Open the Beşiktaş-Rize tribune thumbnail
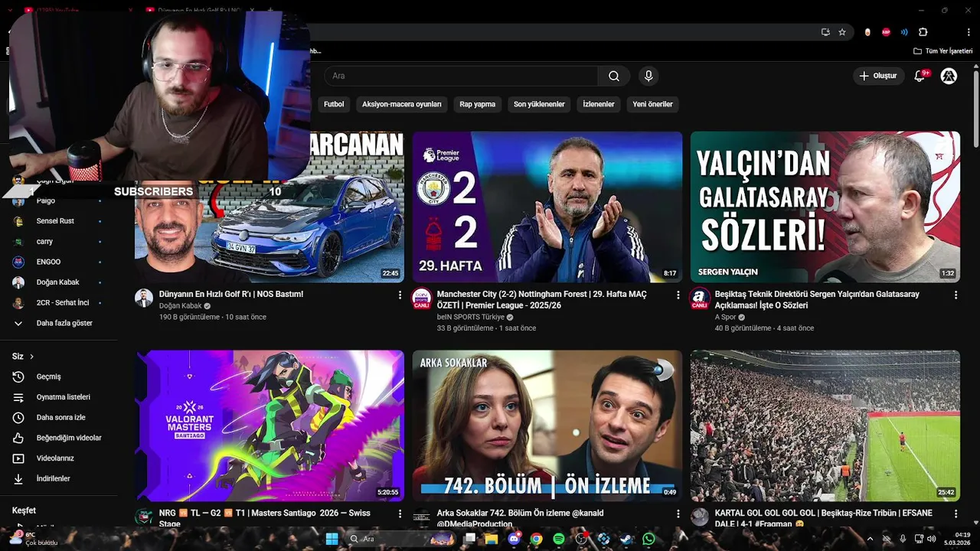 (825, 425)
